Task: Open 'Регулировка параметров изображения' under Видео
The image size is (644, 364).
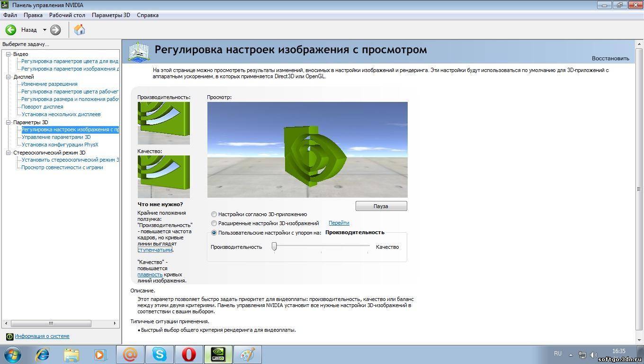Action: (70, 69)
